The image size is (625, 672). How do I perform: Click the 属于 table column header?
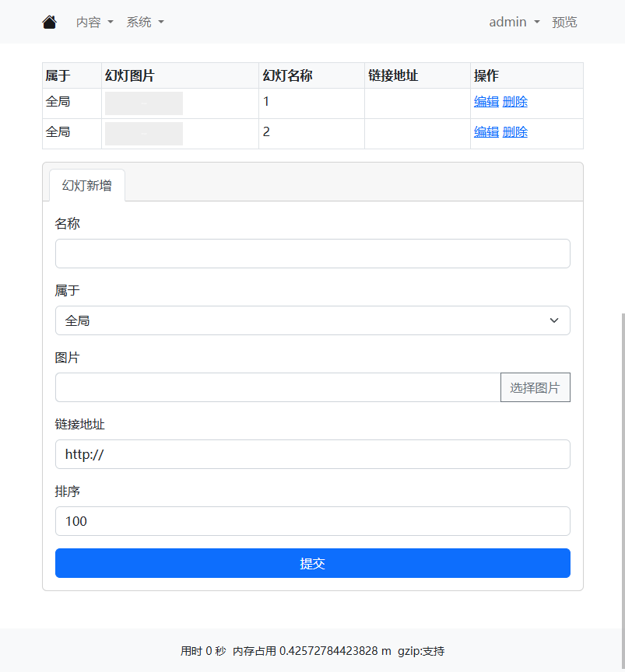pyautogui.click(x=72, y=75)
